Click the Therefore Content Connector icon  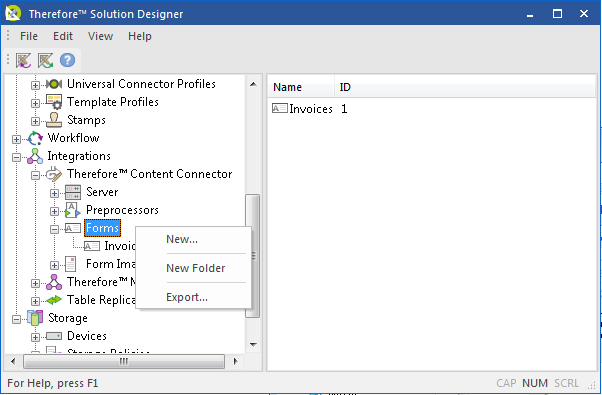[54, 174]
